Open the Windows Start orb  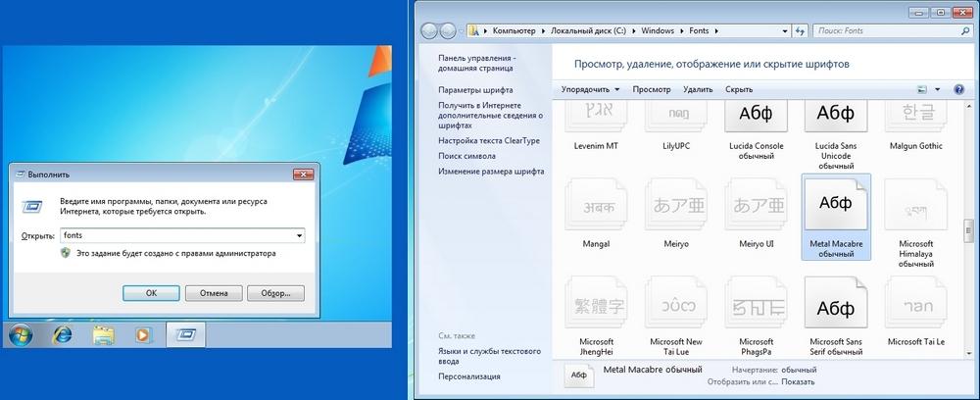(x=22, y=335)
